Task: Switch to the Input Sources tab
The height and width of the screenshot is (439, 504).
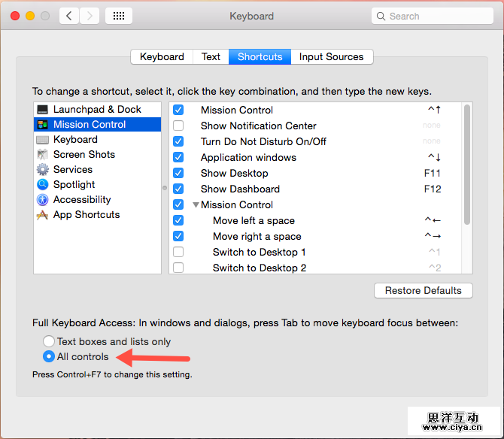Action: coord(331,56)
